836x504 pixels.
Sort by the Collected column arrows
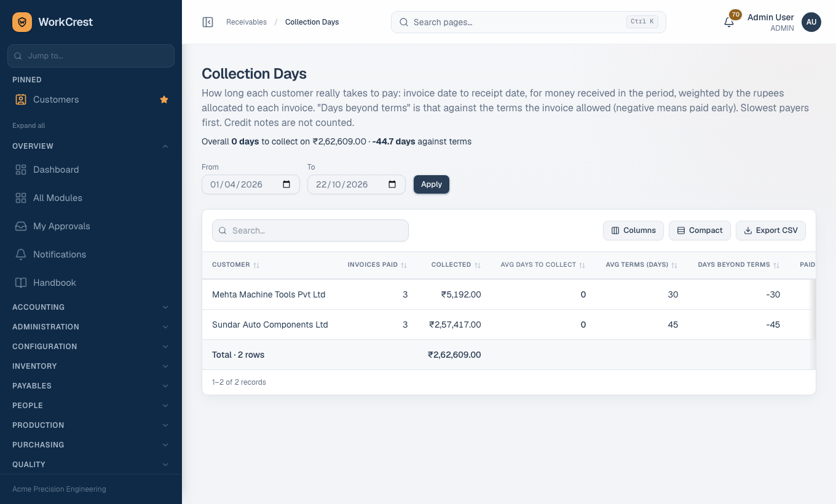pos(478,265)
